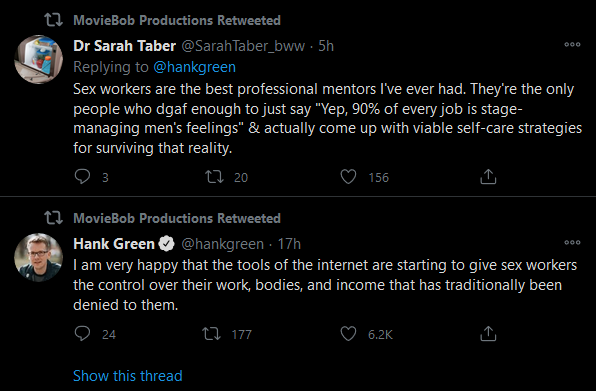Open the @SarahTaber_bww handle
This screenshot has height=391, width=596.
pos(243,46)
